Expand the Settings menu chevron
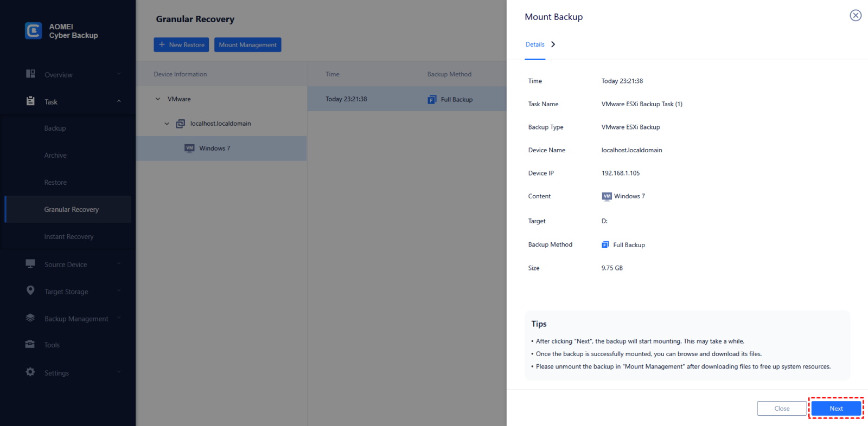868x426 pixels. [119, 372]
